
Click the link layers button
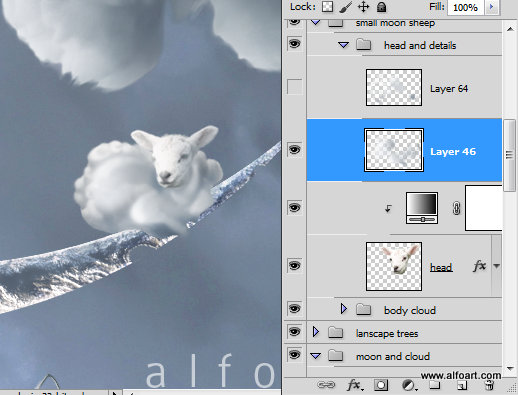pyautogui.click(x=326, y=385)
